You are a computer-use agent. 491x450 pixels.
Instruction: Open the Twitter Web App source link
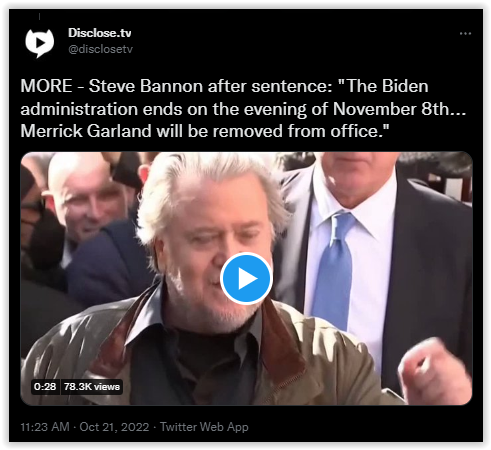click(204, 427)
